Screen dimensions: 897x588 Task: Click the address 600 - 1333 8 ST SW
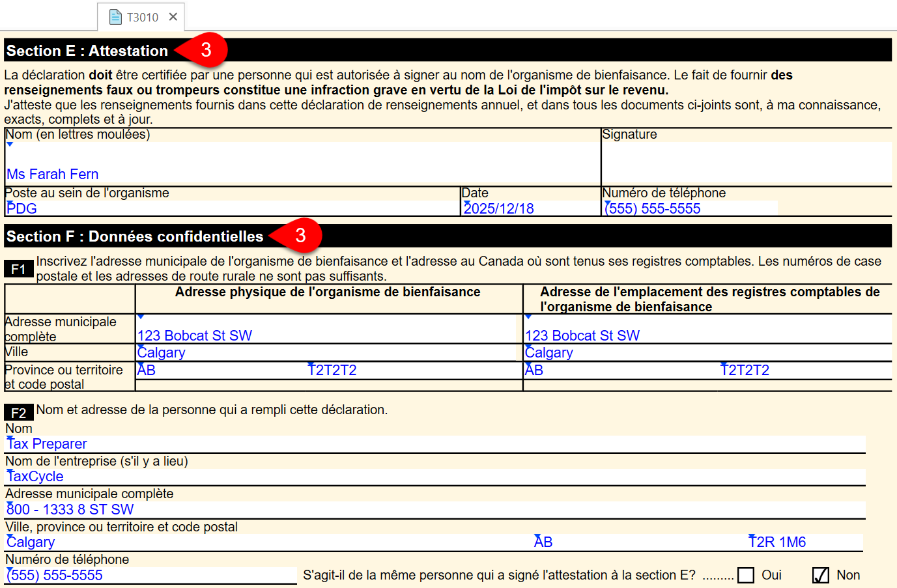(72, 509)
